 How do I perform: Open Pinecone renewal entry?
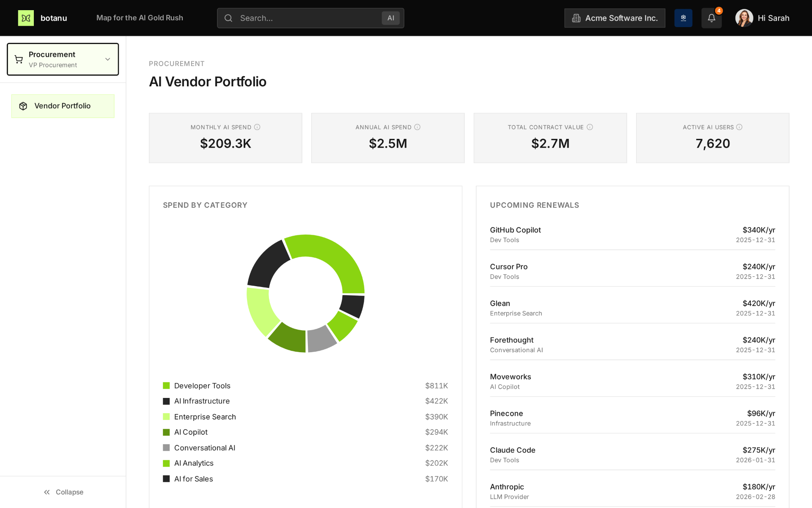click(632, 418)
